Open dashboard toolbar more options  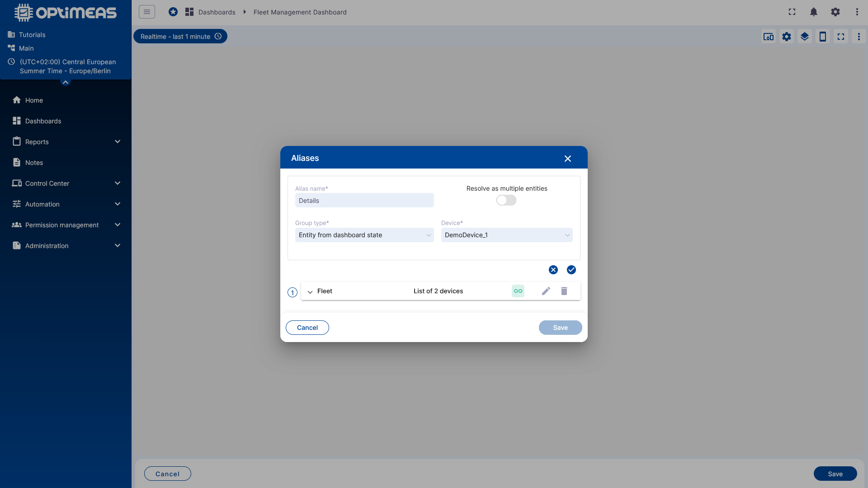[859, 37]
